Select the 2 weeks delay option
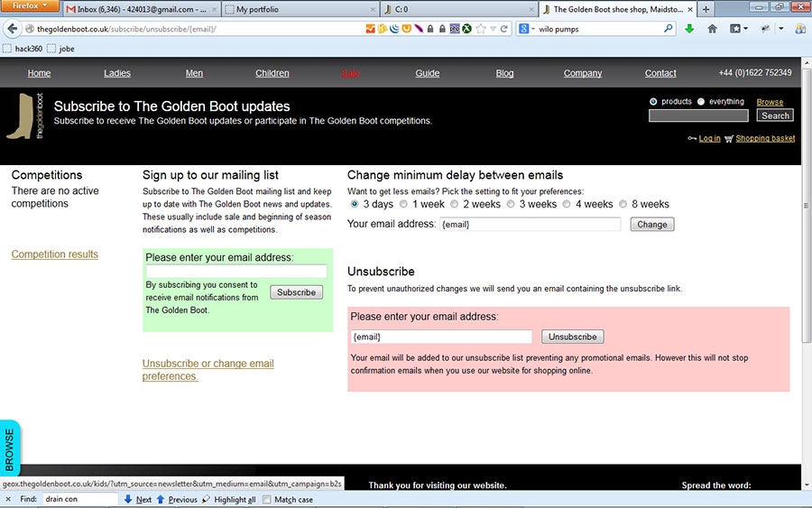 click(x=454, y=204)
